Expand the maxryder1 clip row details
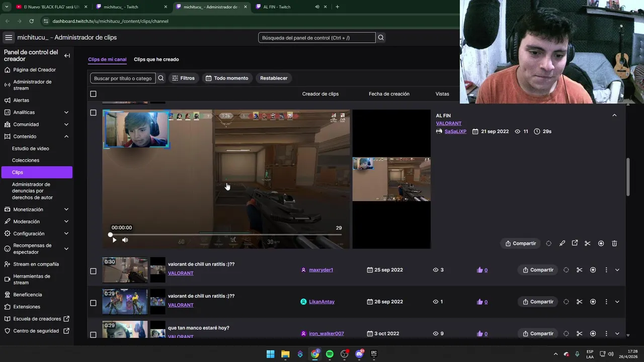Screen dimensions: 644x362 [617, 270]
